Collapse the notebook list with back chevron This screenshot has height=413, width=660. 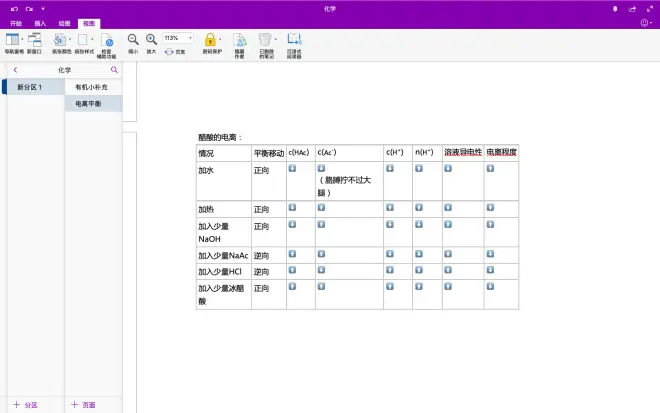tap(15, 70)
